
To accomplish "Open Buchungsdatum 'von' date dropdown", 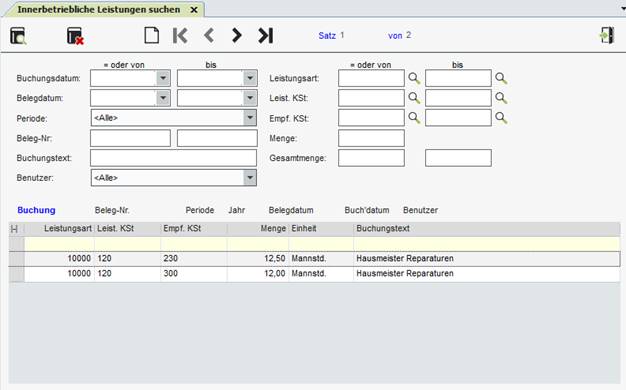I will point(163,78).
